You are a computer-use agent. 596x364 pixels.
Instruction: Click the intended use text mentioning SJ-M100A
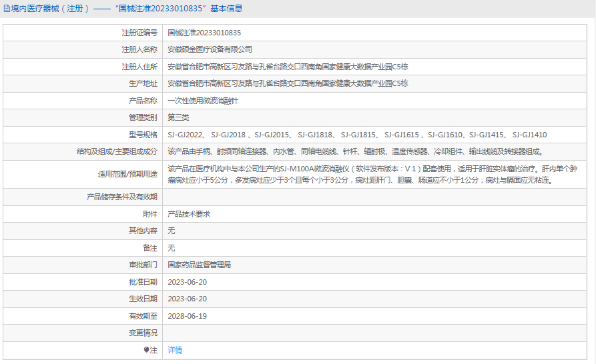(x=372, y=174)
